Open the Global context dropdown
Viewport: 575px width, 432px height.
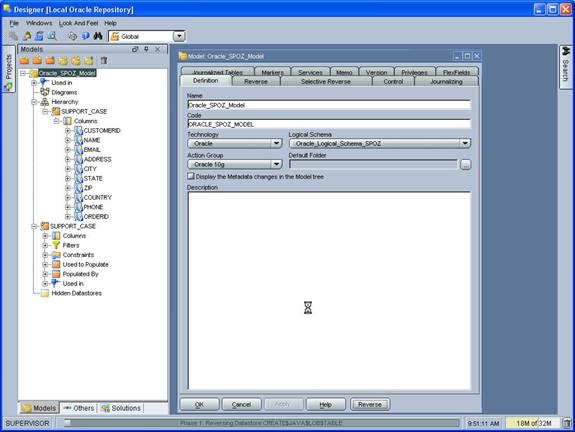click(x=179, y=36)
